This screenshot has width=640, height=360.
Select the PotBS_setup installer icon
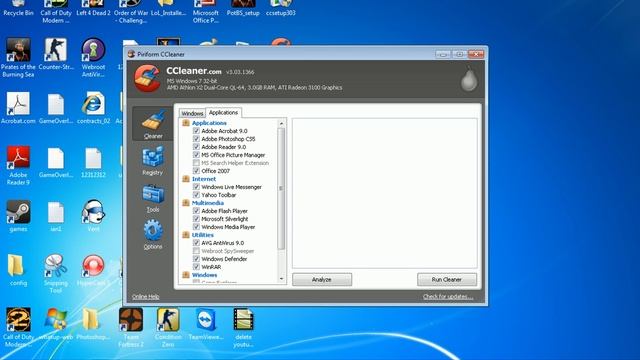tap(243, 8)
